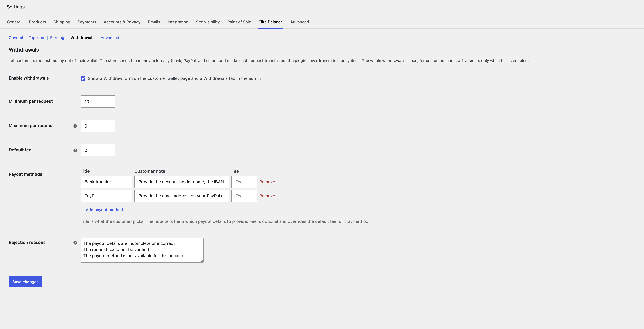Image resolution: width=644 pixels, height=329 pixels.
Task: Click Add payout method button
Action: (104, 210)
